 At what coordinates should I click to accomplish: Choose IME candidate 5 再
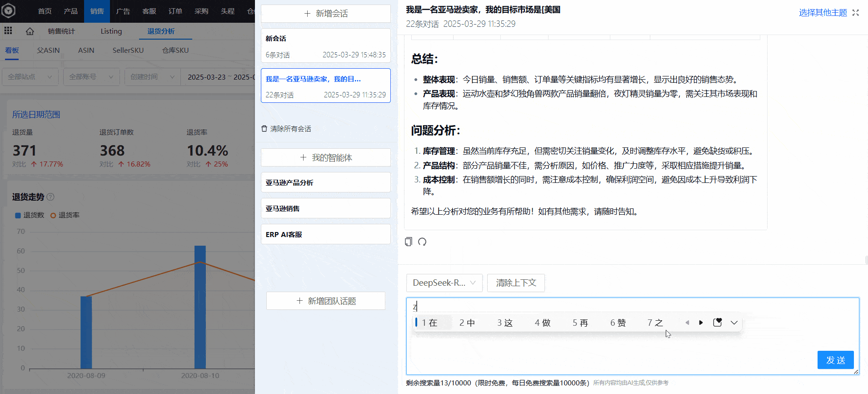(580, 323)
